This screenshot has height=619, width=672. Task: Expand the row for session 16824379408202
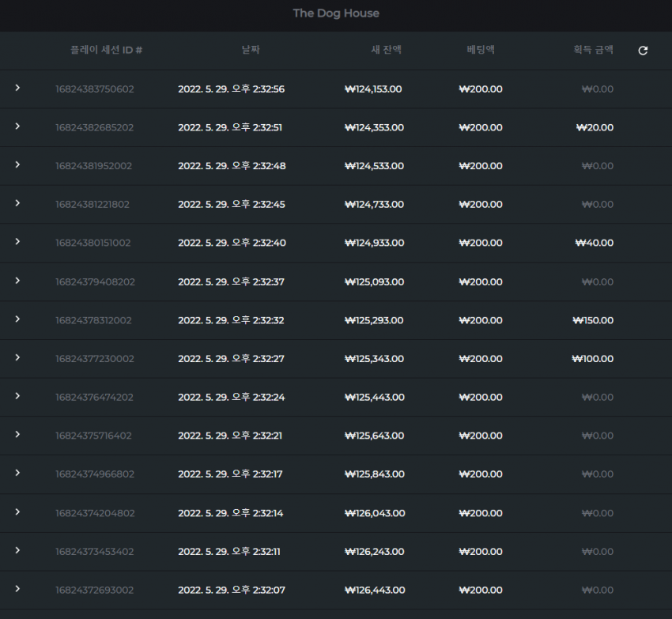(x=17, y=281)
